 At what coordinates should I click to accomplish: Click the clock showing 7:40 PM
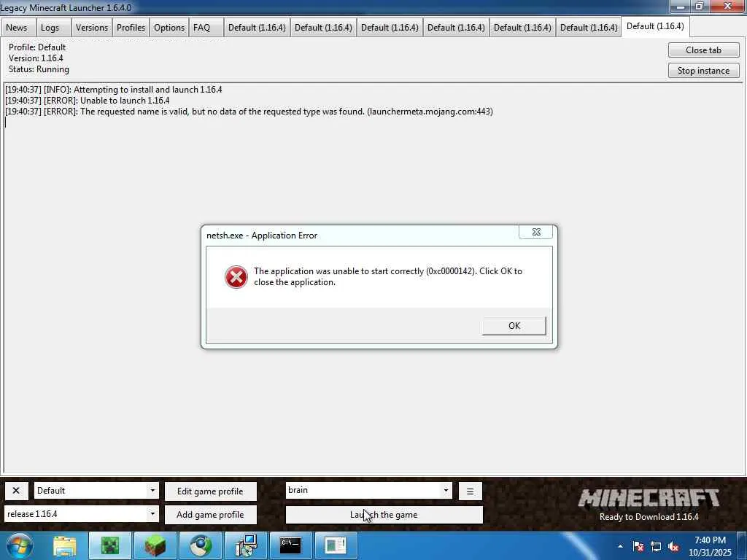pyautogui.click(x=710, y=540)
